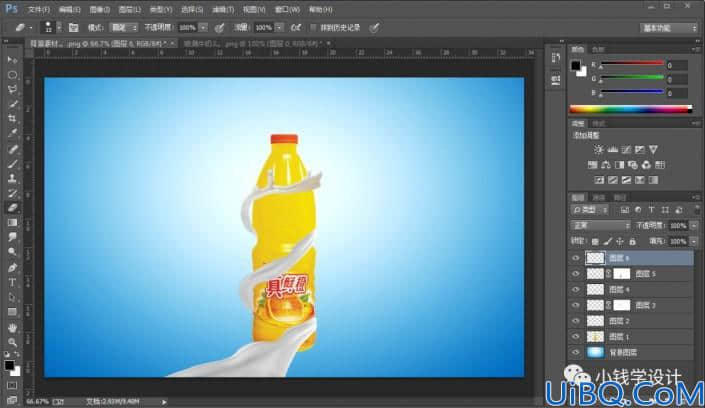Click the red channel slider
Viewport: 705px width, 408px height.
(632, 64)
